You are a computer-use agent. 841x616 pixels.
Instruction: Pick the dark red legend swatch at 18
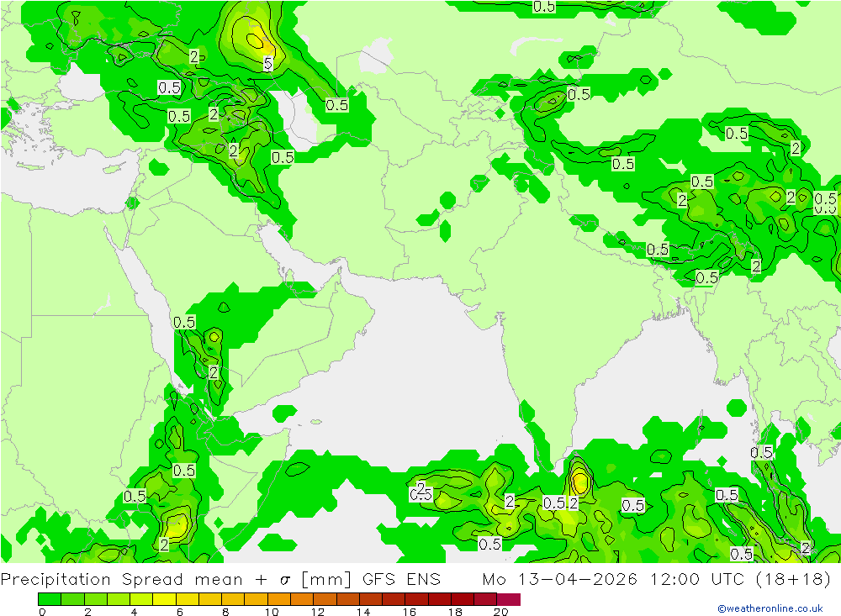click(463, 599)
